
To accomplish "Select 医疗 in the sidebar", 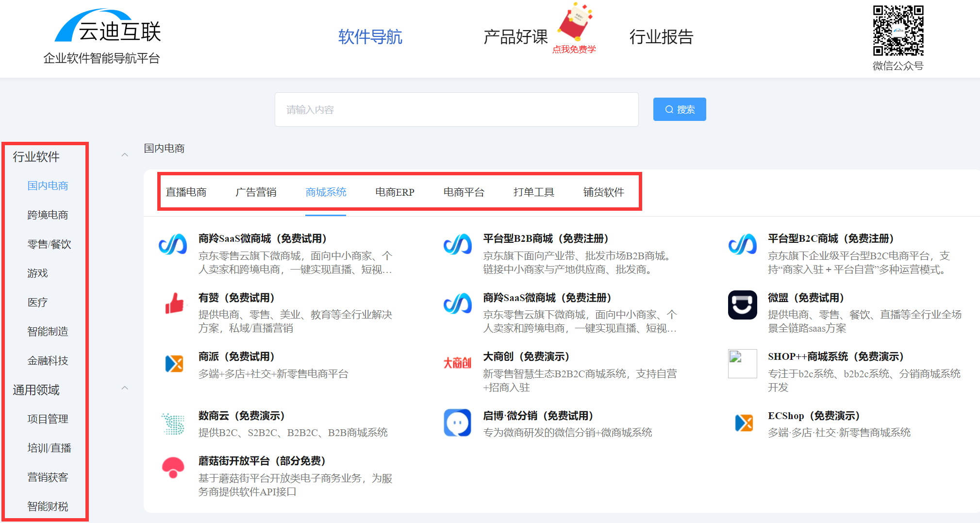I will point(37,303).
